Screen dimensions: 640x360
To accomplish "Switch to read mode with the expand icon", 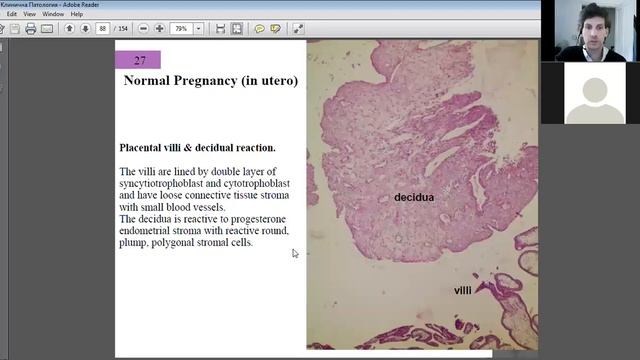I will (x=298, y=29).
